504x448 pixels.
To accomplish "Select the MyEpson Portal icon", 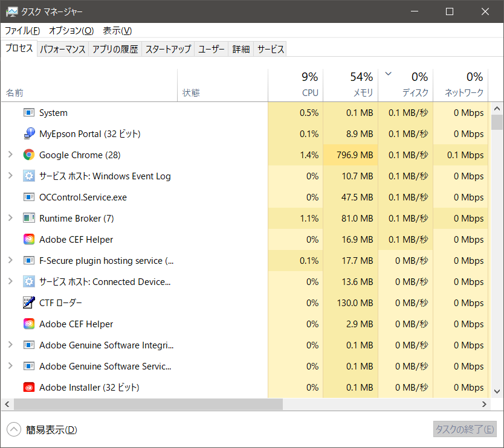I will (29, 134).
